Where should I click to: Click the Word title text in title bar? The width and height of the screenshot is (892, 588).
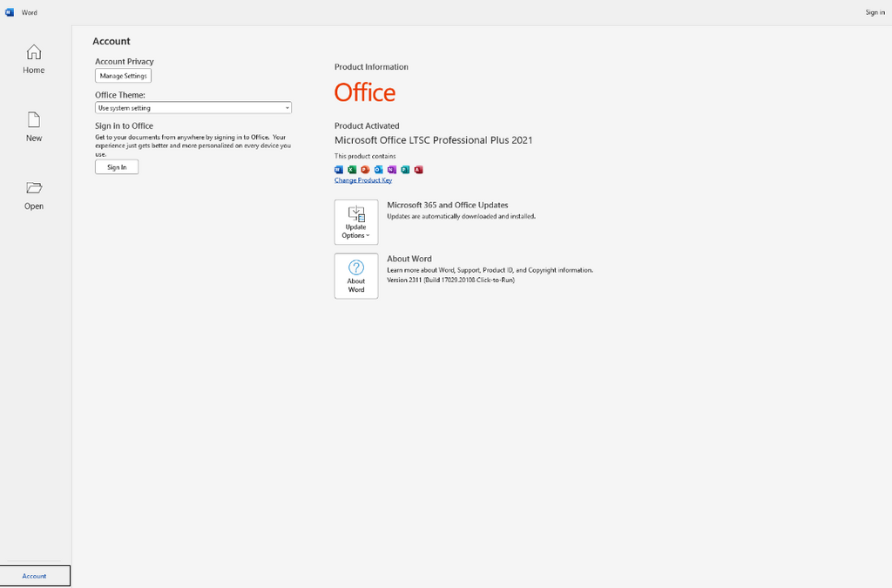[x=30, y=12]
